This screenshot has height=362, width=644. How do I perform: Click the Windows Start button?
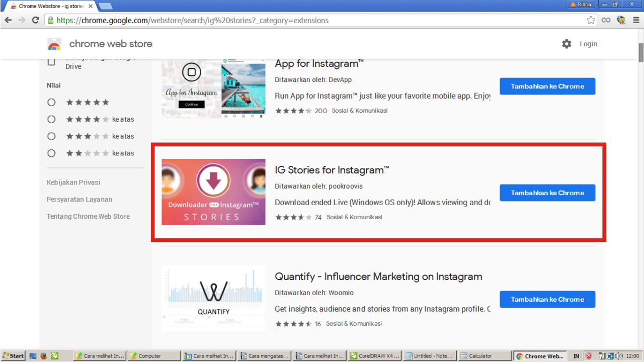click(x=13, y=356)
